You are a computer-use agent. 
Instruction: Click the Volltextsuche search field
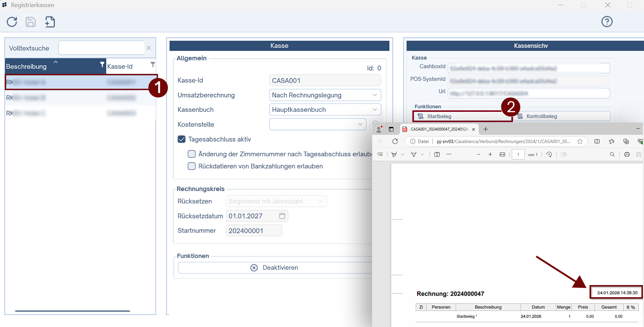tap(101, 48)
